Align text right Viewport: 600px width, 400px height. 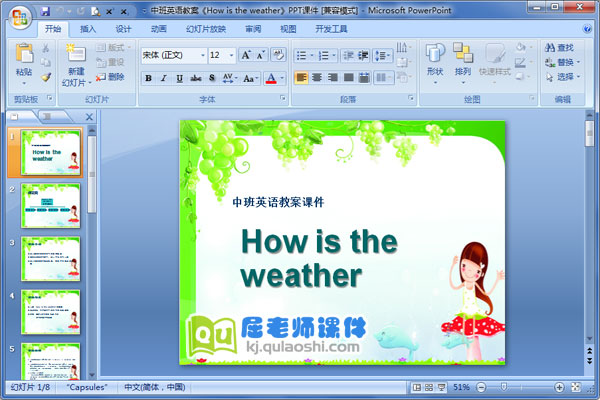333,78
